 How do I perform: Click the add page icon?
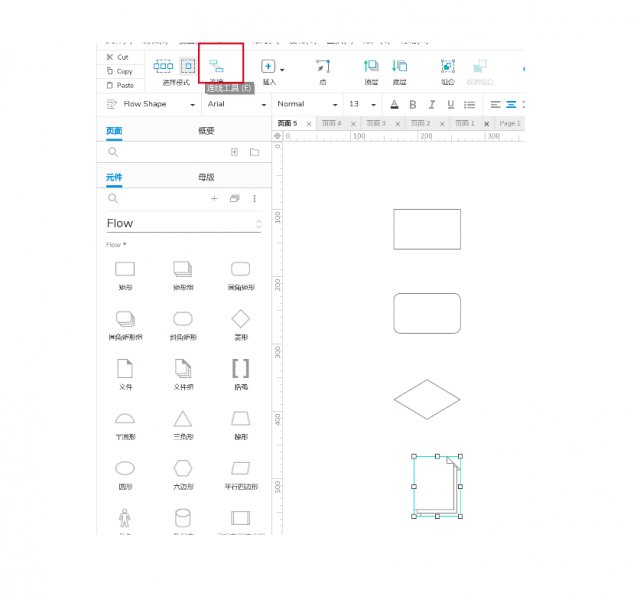pos(234,152)
